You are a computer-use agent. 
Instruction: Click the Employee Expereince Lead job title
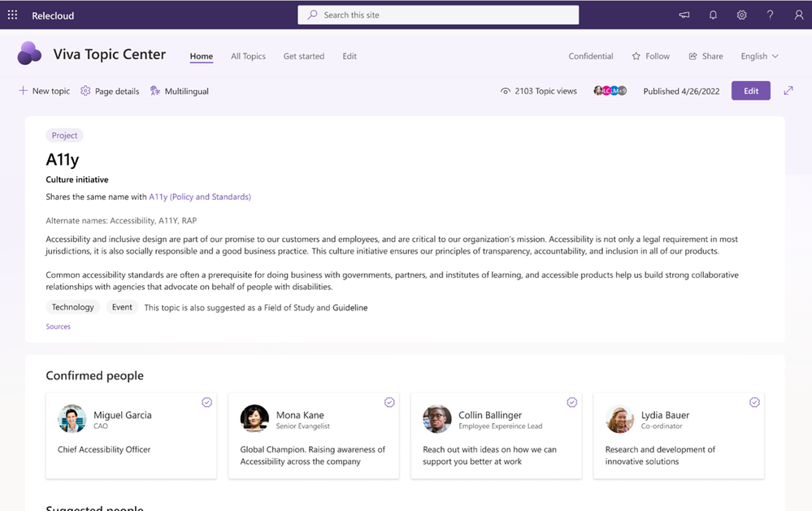point(500,426)
